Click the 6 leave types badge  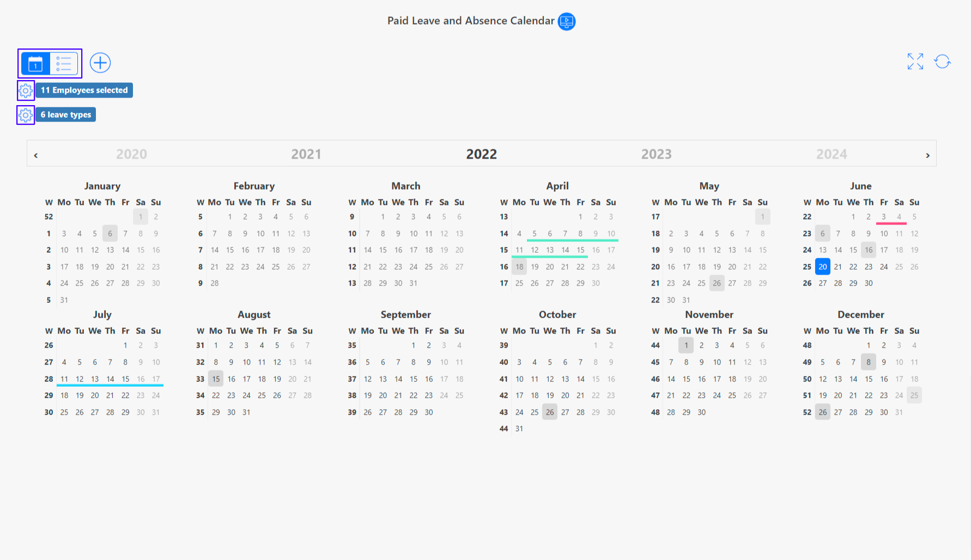65,115
